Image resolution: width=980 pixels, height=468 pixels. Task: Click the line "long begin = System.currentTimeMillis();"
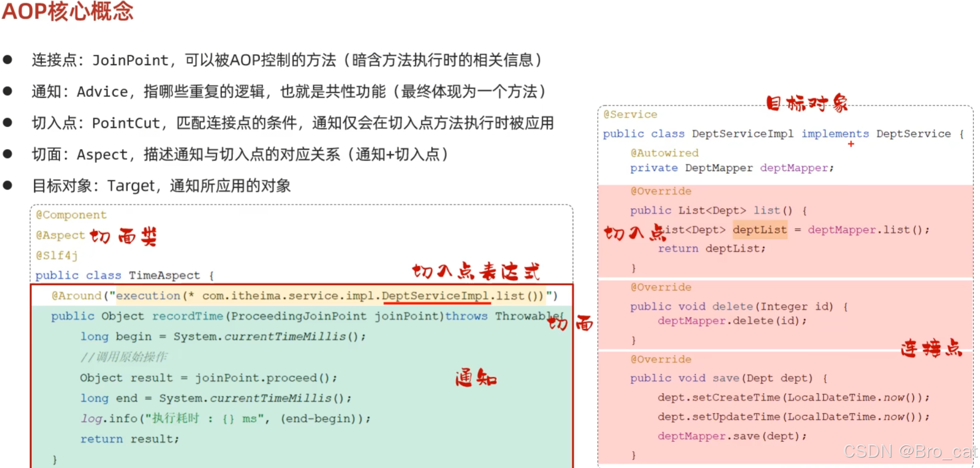tap(223, 336)
